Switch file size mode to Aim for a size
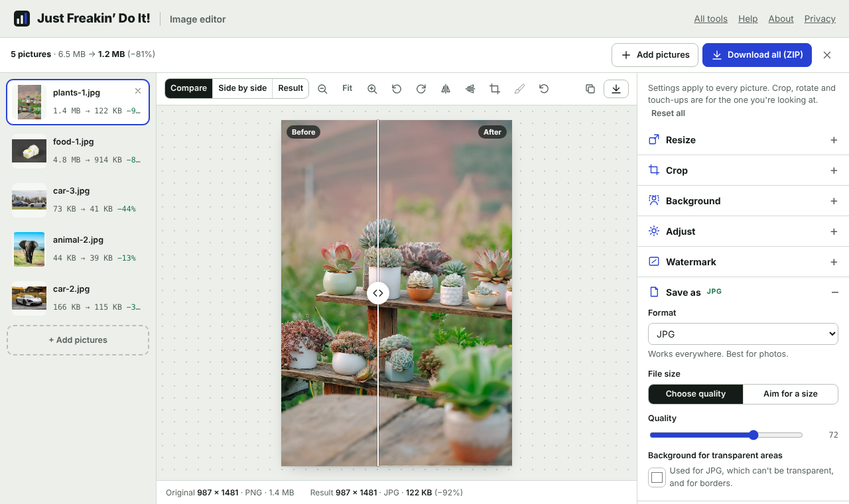The height and width of the screenshot is (504, 849). (791, 394)
